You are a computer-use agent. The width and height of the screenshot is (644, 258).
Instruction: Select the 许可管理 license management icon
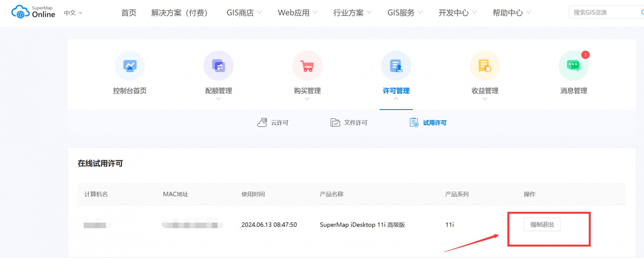(396, 66)
